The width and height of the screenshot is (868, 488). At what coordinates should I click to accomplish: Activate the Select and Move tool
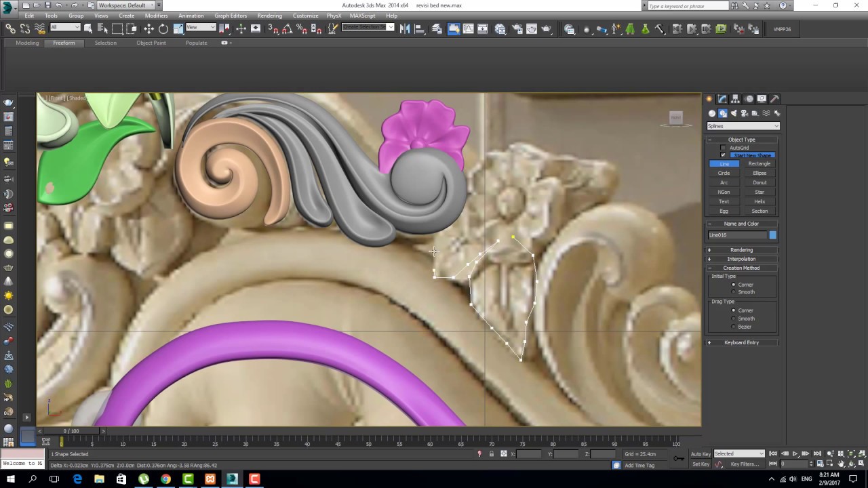click(149, 28)
